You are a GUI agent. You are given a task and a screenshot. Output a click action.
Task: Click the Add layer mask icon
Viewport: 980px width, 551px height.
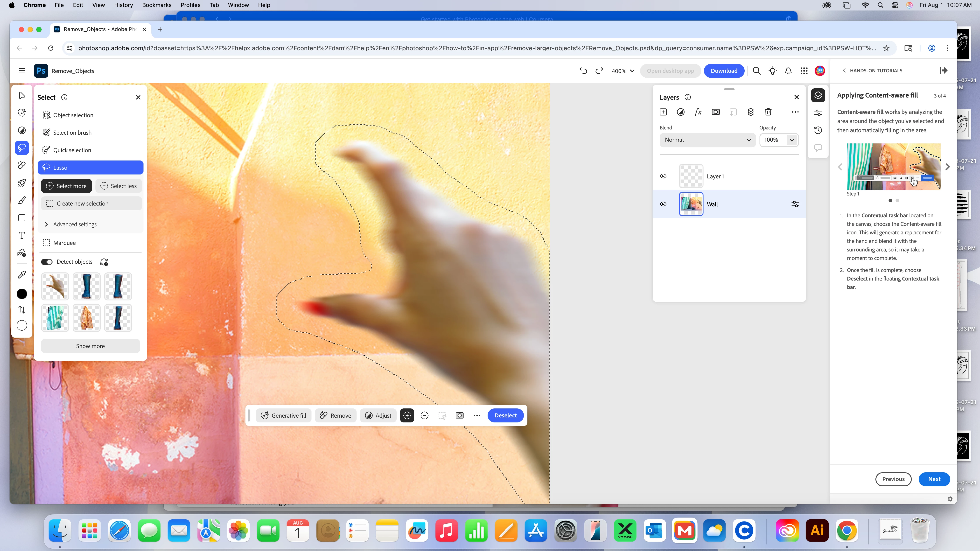715,112
